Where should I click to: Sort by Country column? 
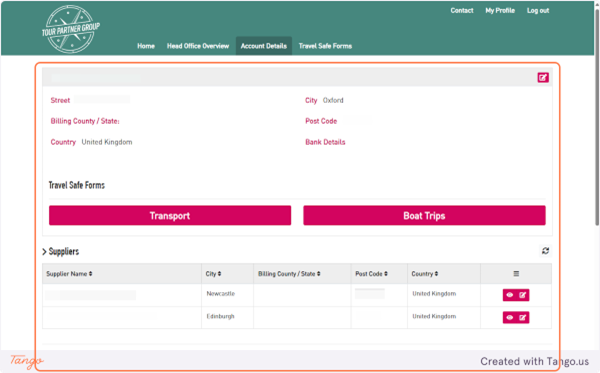point(425,274)
